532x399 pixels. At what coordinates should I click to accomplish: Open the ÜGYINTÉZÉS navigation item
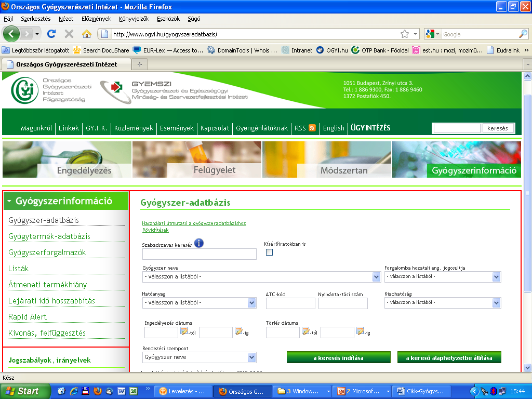pos(370,128)
